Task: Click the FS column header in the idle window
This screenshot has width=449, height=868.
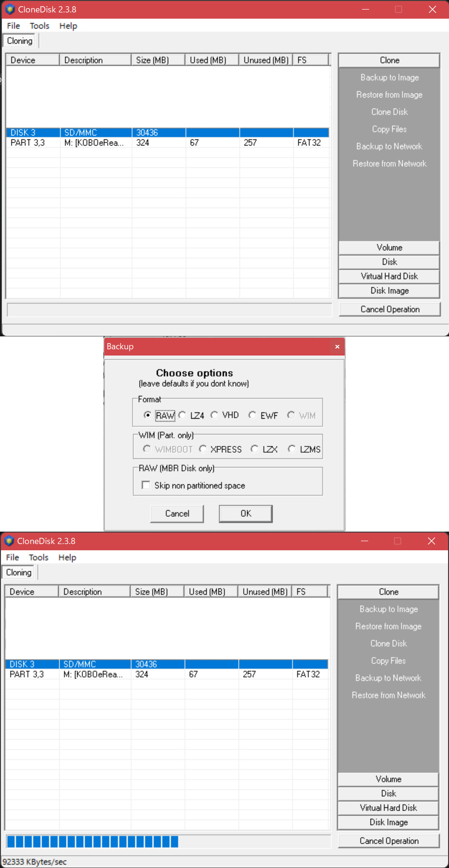Action: click(x=311, y=60)
